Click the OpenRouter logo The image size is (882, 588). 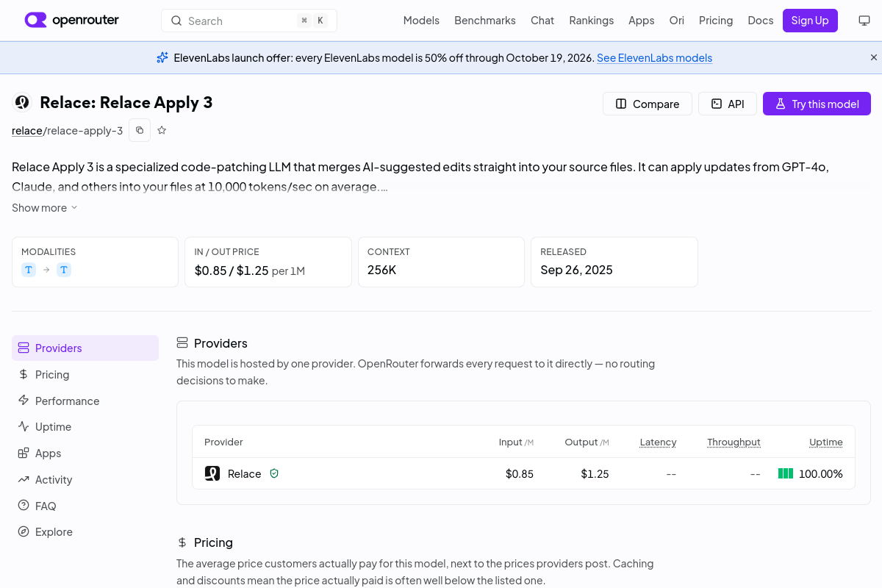click(71, 21)
